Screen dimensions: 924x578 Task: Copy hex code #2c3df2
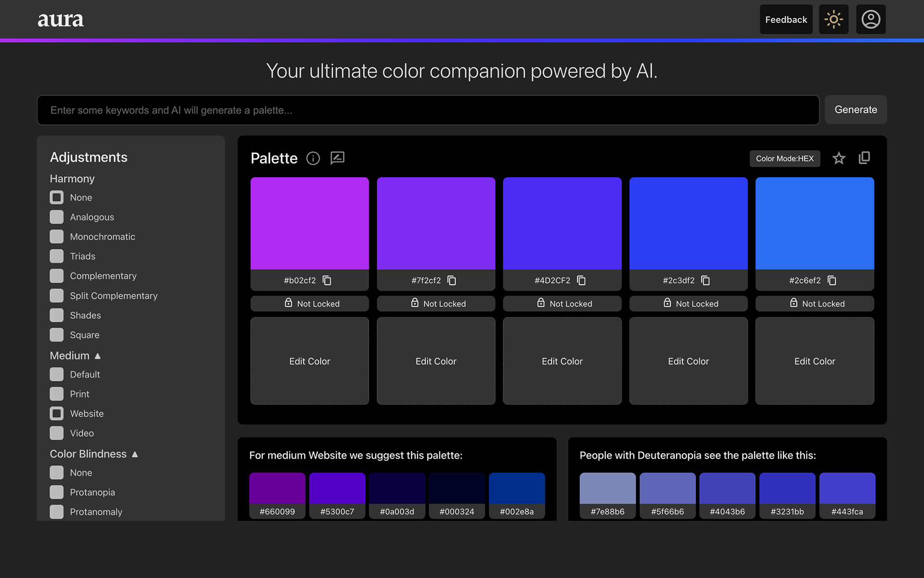706,280
